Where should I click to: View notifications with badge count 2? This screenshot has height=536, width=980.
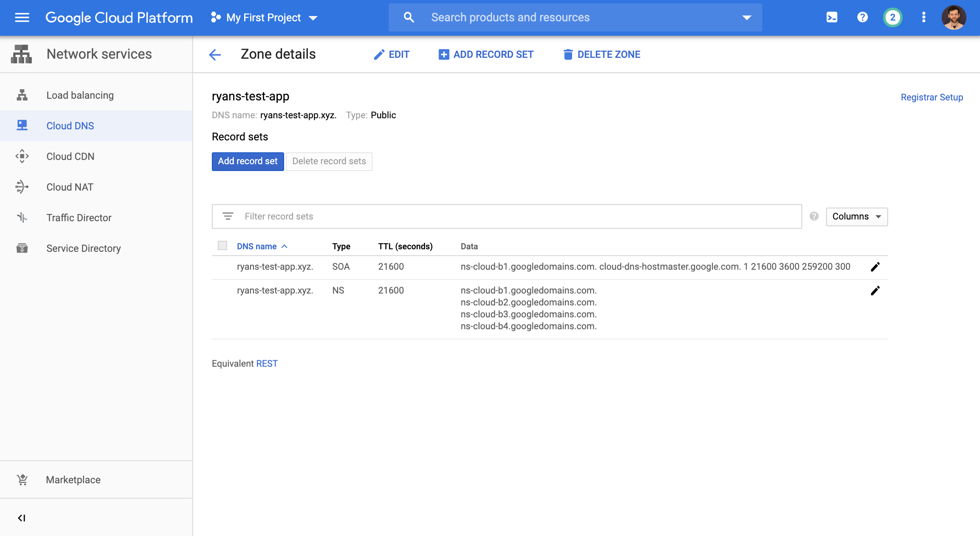tap(892, 17)
